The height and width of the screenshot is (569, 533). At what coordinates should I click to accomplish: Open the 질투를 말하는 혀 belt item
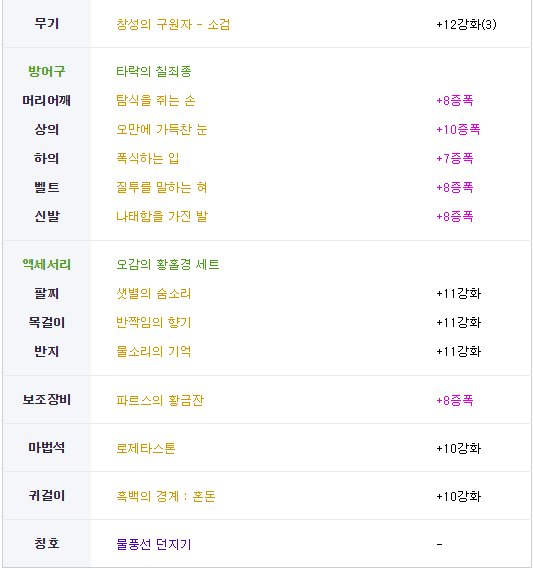(162, 188)
